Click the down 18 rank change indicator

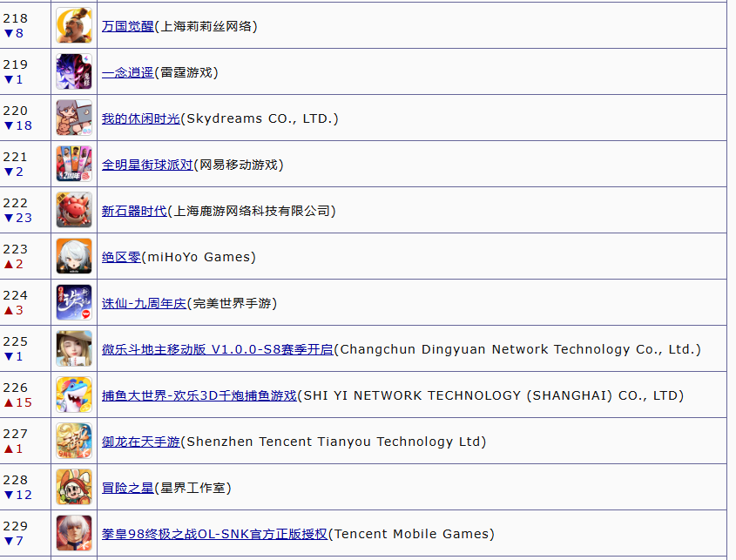[x=18, y=125]
